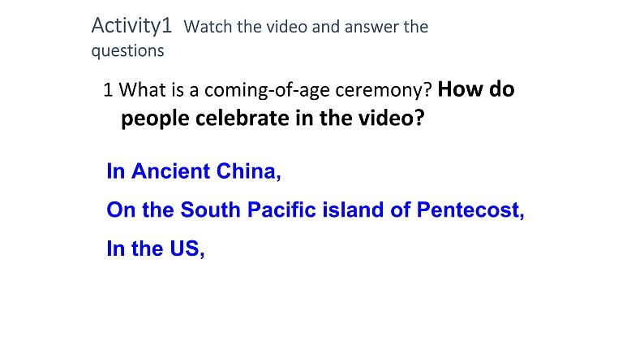Click the word "answer" in the heading
The height and width of the screenshot is (363, 644).
pos(368,27)
